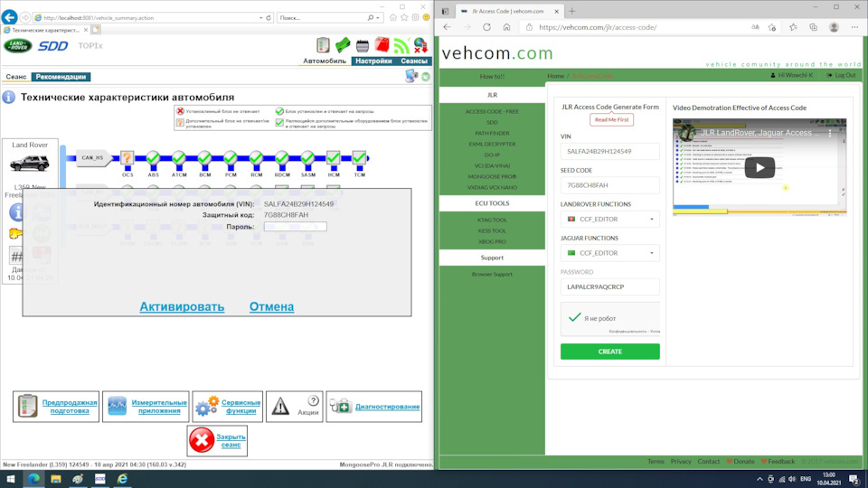Select the Jlr Access Code Edge tab
The height and width of the screenshot is (488, 868).
pos(509,11)
